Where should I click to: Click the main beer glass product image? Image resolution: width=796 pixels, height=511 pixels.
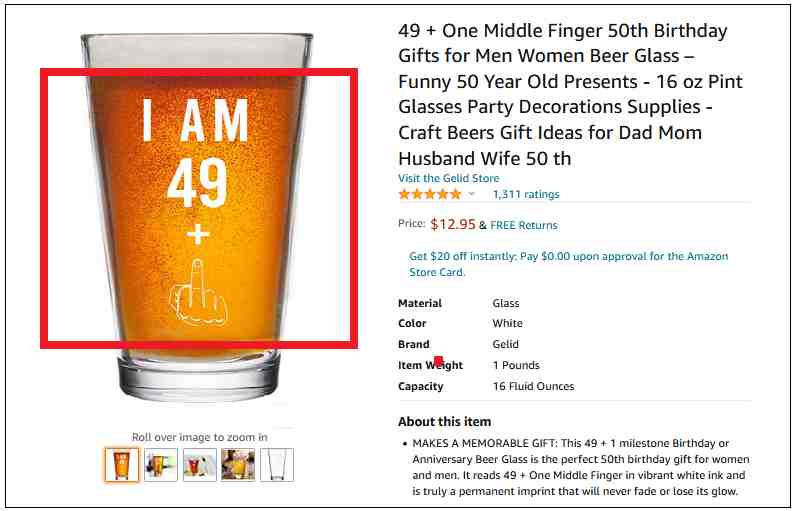[x=198, y=217]
